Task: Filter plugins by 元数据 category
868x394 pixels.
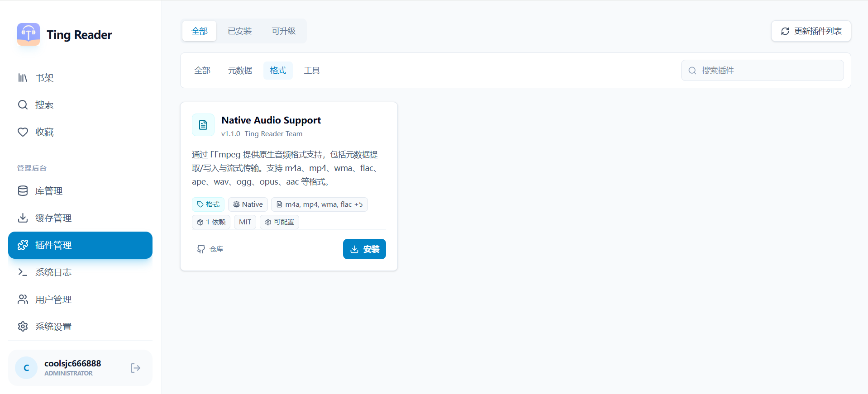Action: (240, 71)
